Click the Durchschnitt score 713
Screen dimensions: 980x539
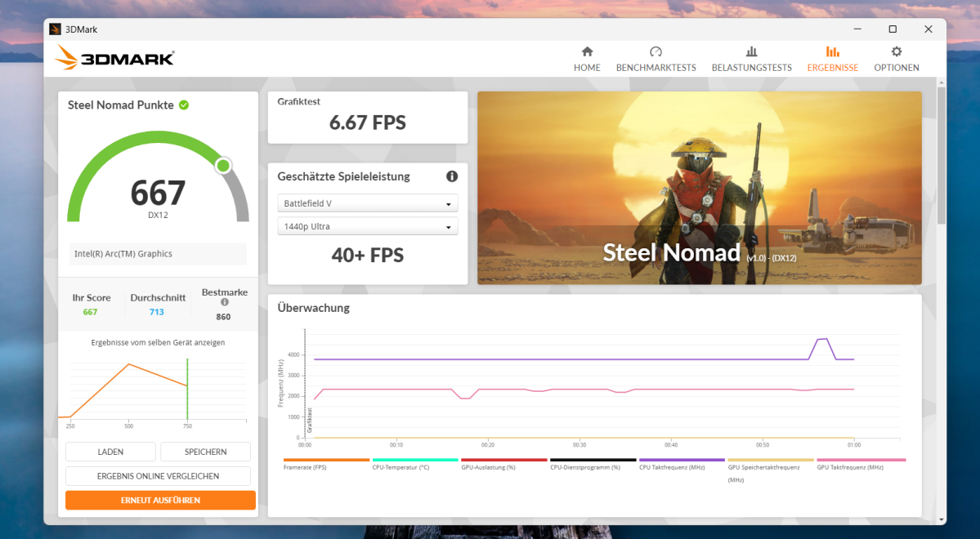pyautogui.click(x=157, y=312)
